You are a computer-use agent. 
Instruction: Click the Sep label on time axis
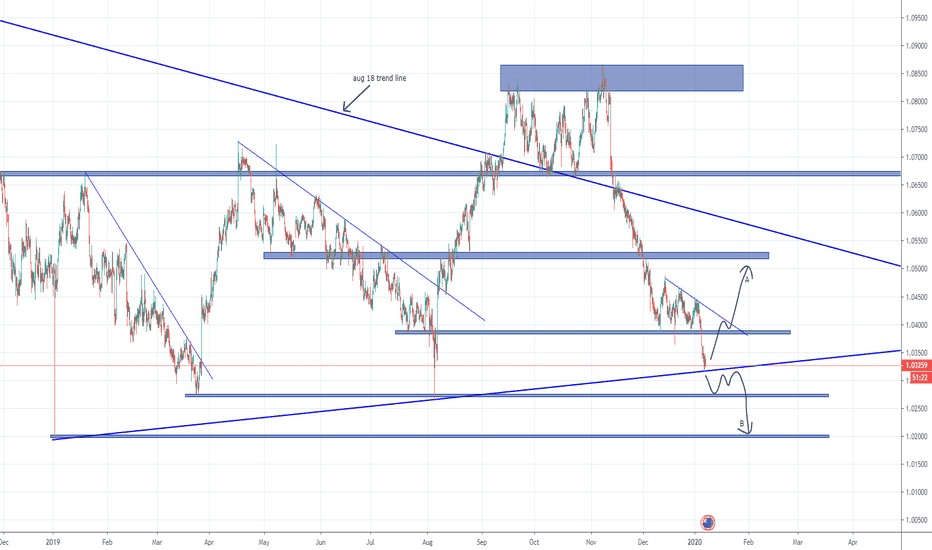pos(482,542)
